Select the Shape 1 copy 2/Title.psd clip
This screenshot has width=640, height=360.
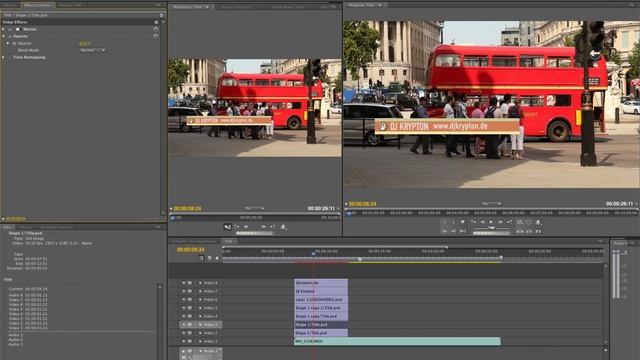click(x=321, y=308)
